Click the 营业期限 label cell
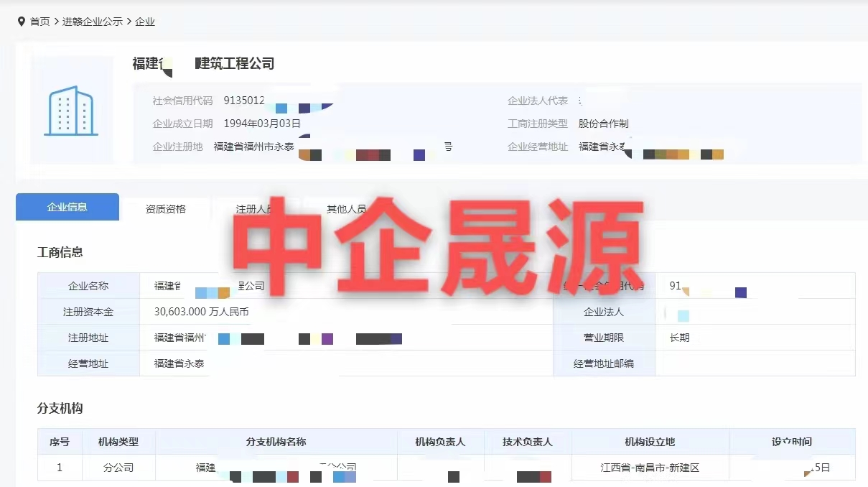This screenshot has height=487, width=868. point(604,338)
